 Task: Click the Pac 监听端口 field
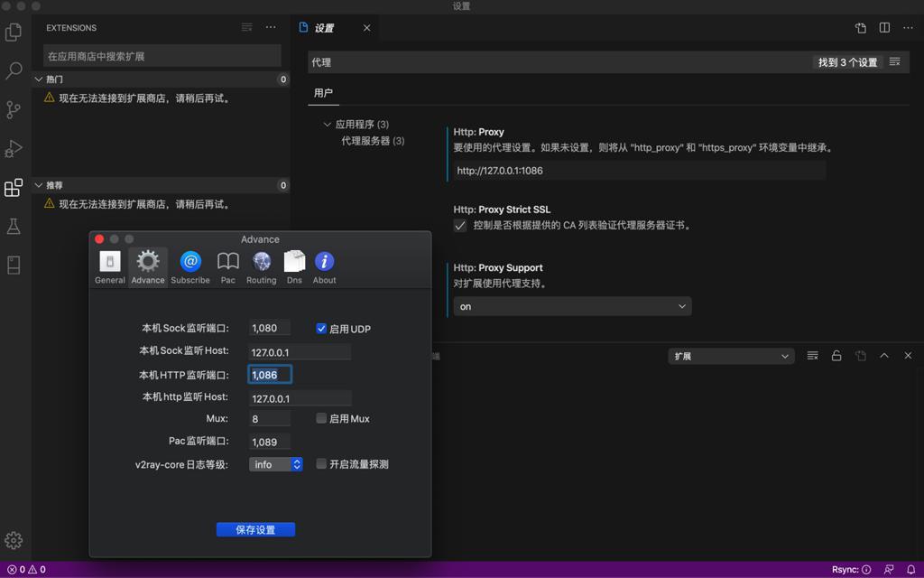click(x=269, y=442)
